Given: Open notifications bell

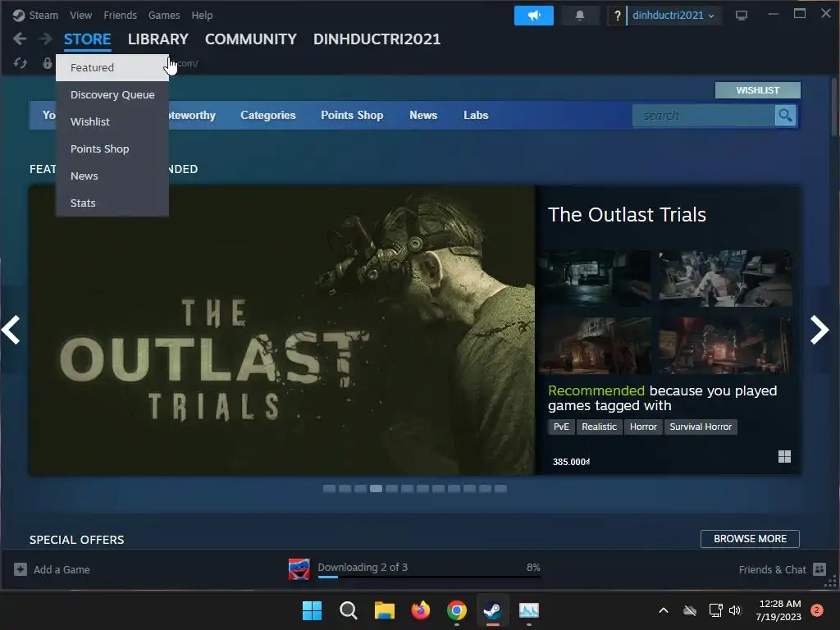Looking at the screenshot, I should [580, 15].
